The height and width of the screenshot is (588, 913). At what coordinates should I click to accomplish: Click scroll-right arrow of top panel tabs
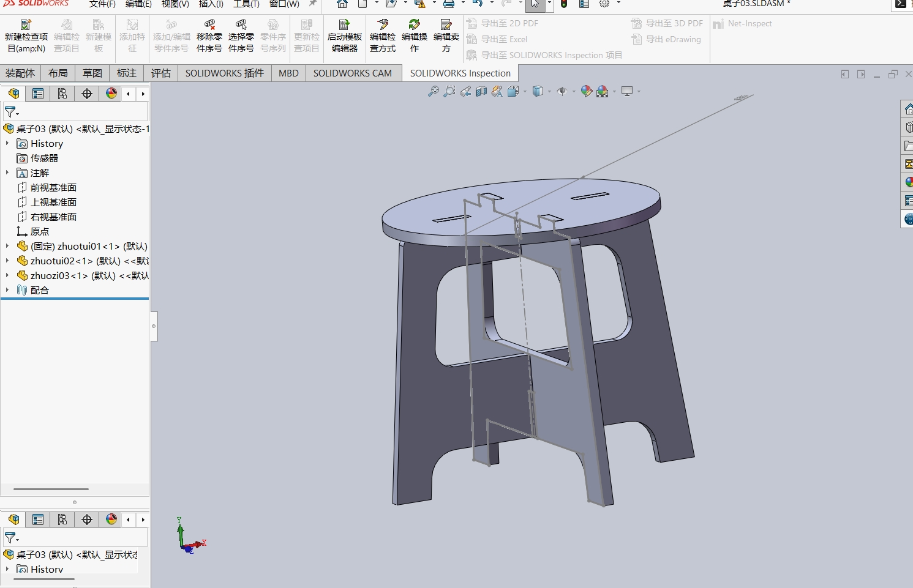[x=143, y=94]
